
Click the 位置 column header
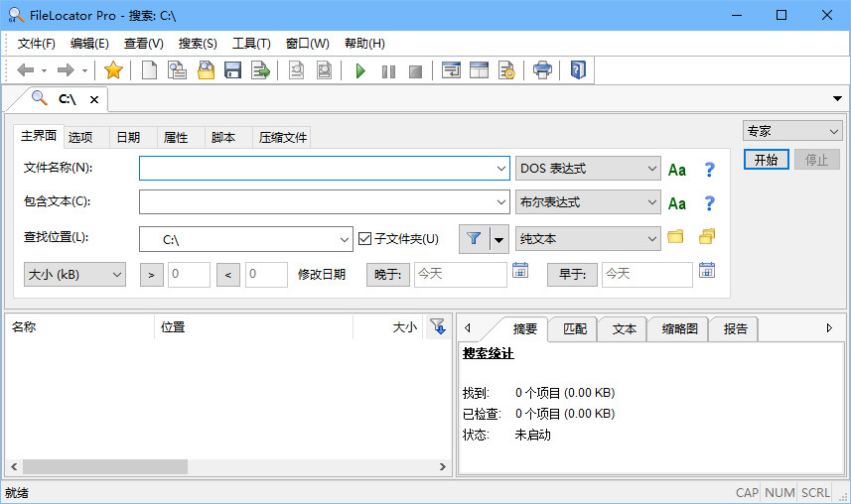173,327
